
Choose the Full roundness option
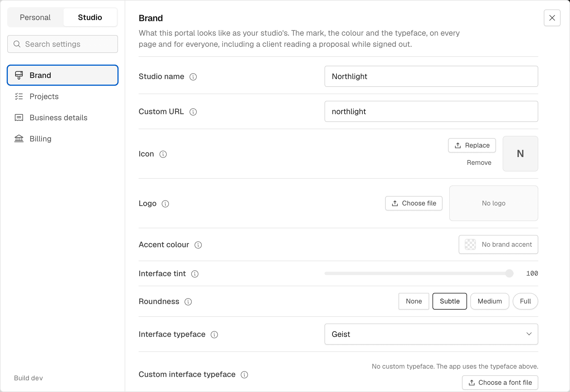coord(525,301)
